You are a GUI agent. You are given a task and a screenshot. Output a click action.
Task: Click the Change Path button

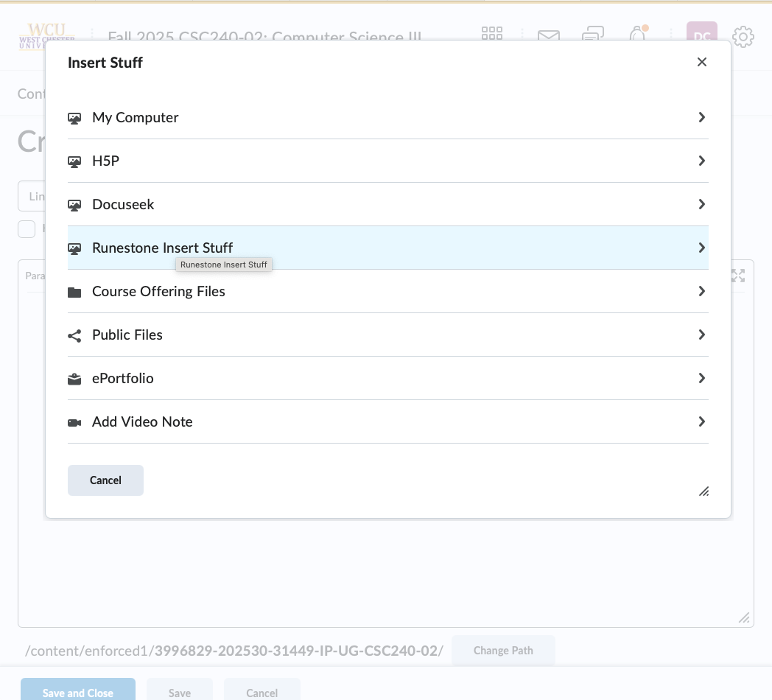click(503, 651)
